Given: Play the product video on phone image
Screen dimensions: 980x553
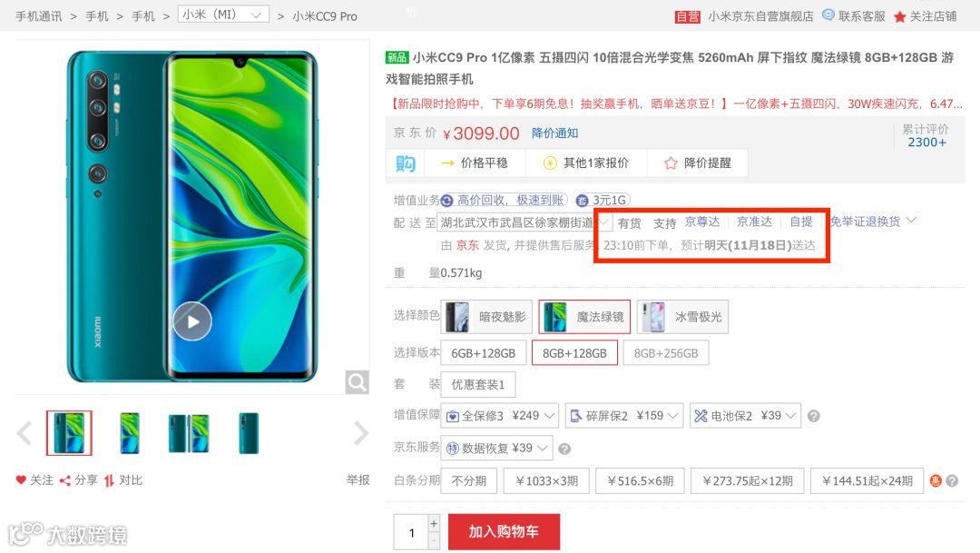Looking at the screenshot, I should tap(191, 321).
